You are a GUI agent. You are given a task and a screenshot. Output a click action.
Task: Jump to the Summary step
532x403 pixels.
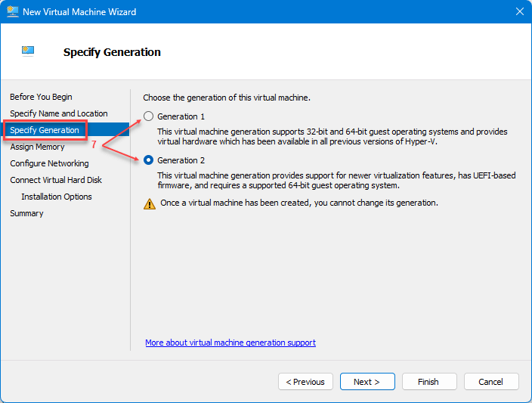pos(26,213)
